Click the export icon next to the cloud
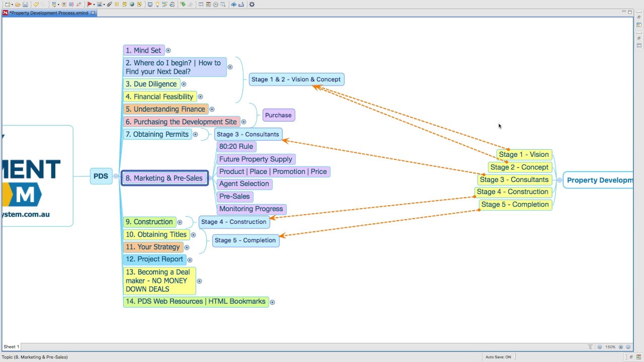This screenshot has height=362, width=644. point(242,4)
